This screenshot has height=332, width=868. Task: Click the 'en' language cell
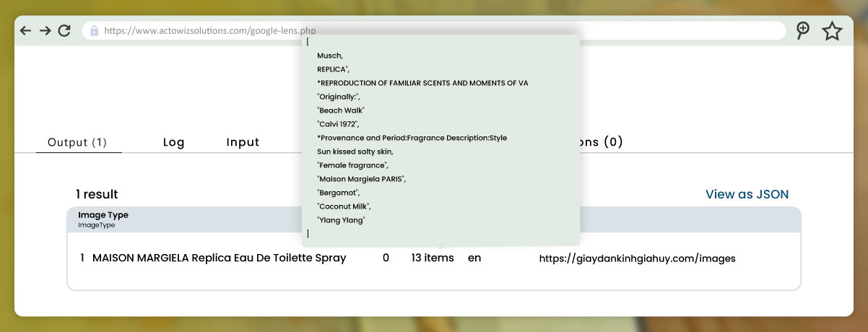pyautogui.click(x=474, y=258)
